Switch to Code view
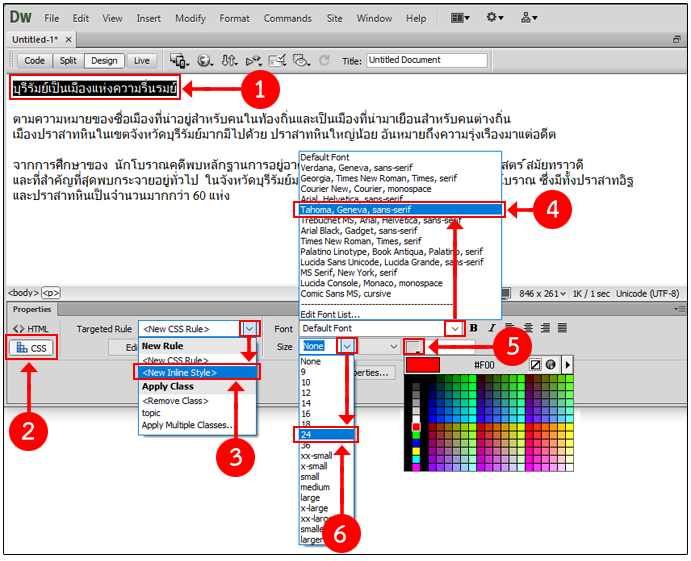 [33, 60]
